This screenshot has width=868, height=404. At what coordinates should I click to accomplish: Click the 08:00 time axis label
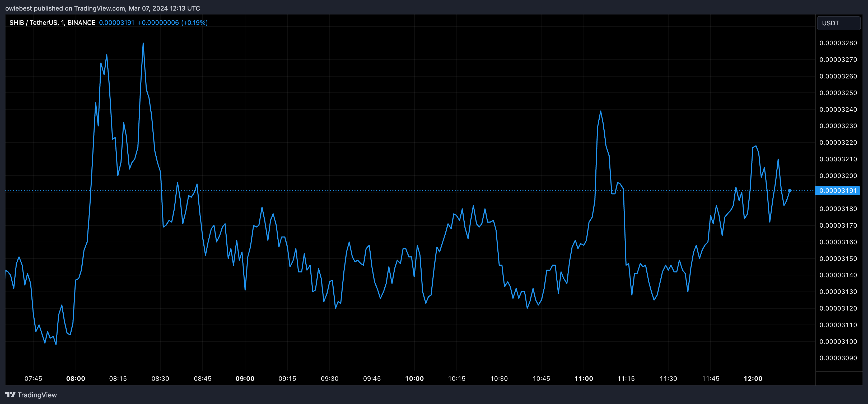[x=76, y=378]
